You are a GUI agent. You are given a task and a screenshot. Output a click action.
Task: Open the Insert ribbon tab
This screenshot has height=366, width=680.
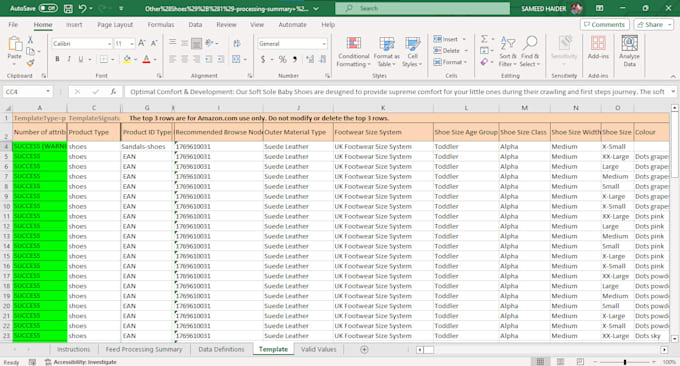coord(74,25)
